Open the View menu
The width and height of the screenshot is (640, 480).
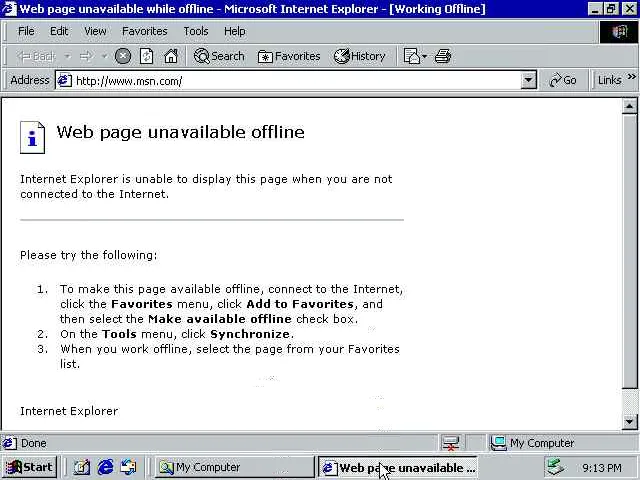pos(95,31)
